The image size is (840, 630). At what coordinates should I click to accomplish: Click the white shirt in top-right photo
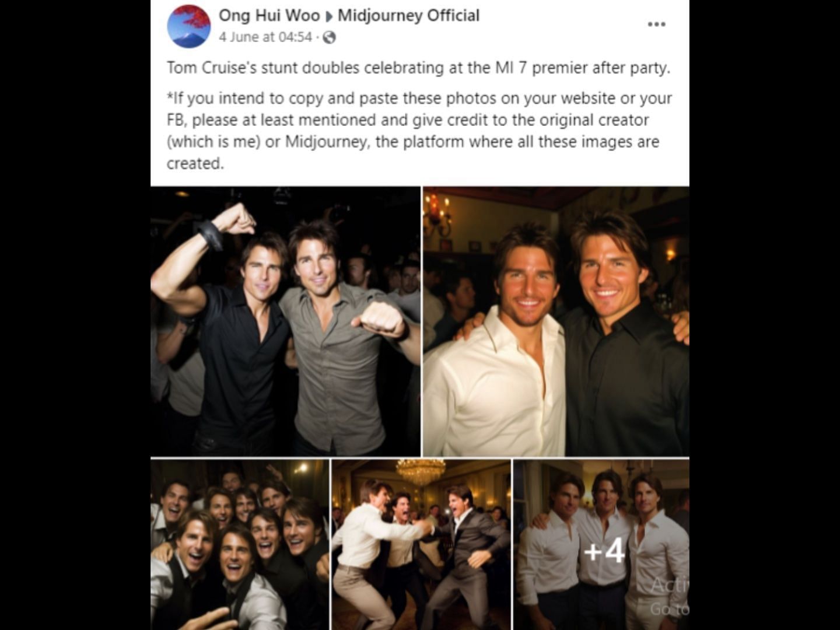click(x=496, y=382)
